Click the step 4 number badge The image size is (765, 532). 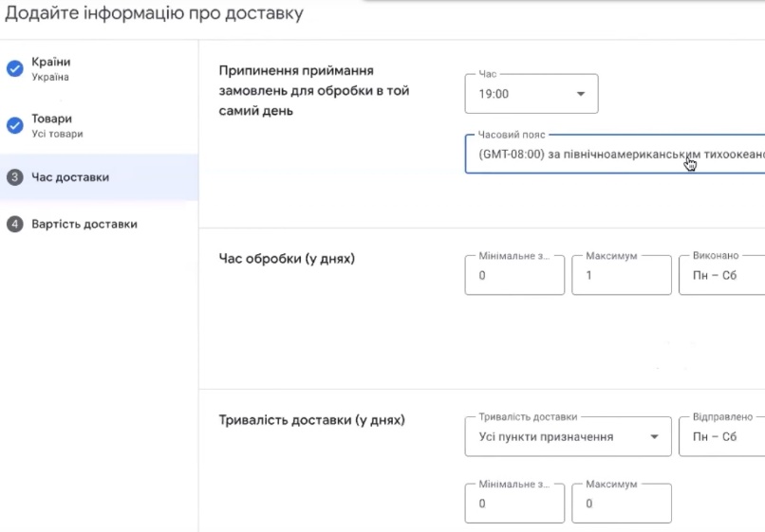click(14, 225)
